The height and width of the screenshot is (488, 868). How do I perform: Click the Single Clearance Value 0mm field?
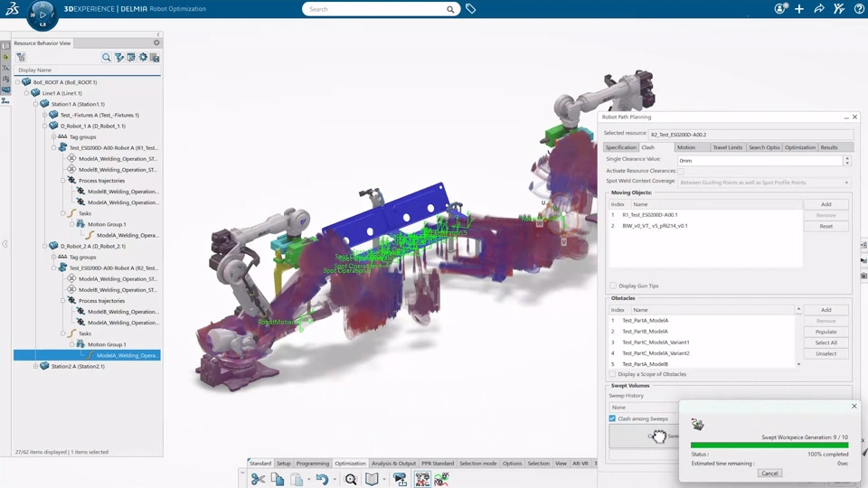tap(760, 161)
